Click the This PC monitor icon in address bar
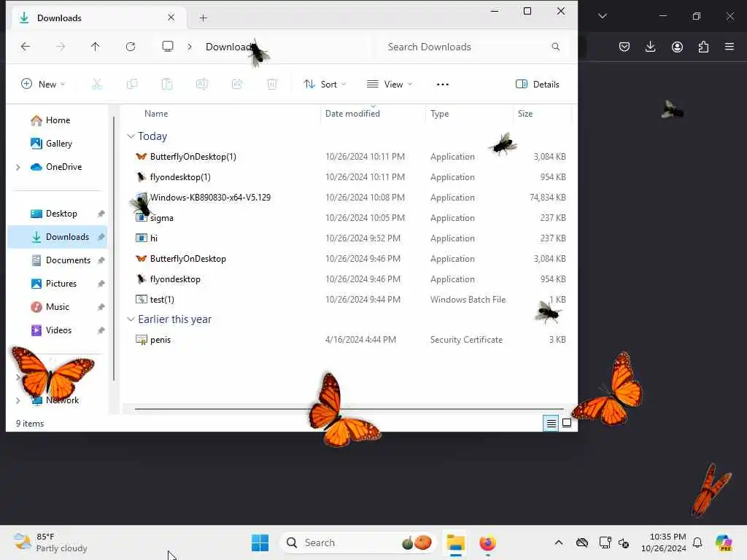The image size is (747, 560). tap(168, 46)
